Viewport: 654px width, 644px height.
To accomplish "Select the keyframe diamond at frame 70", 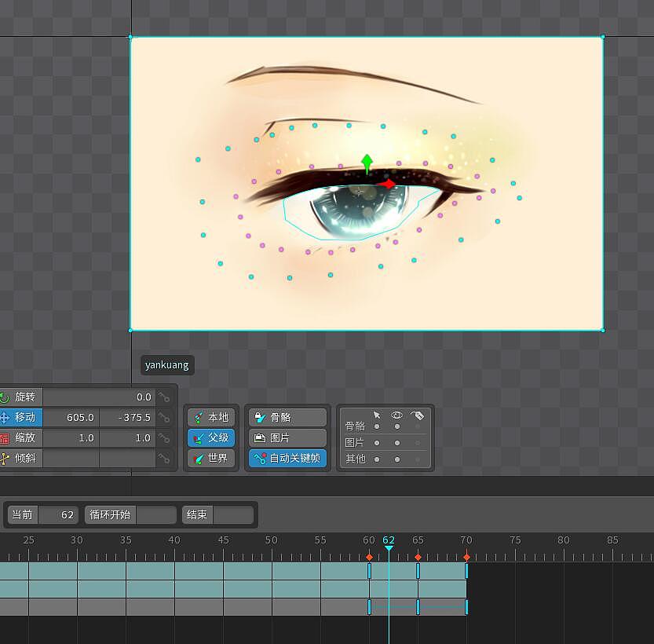I will click(466, 558).
